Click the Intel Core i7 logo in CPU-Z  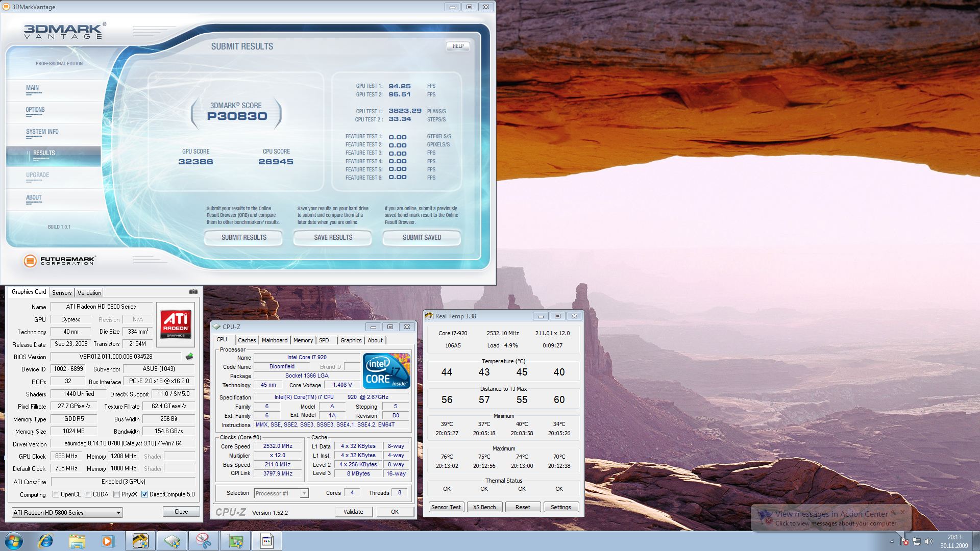(x=386, y=371)
